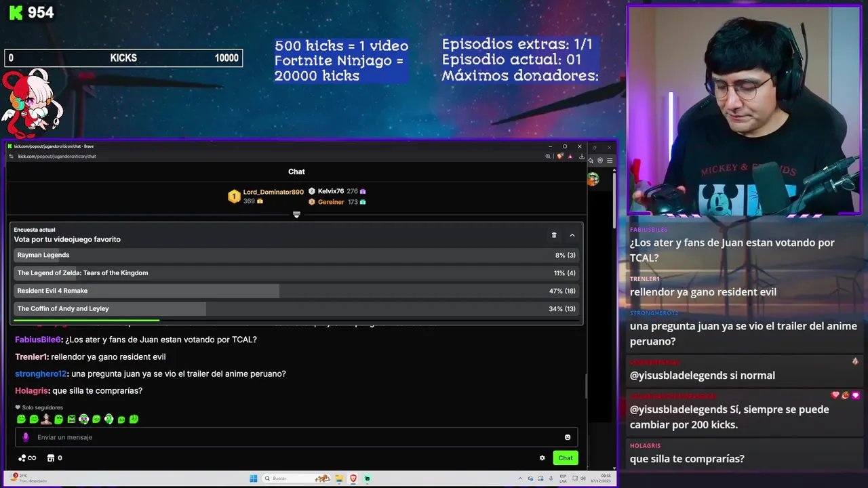Click the KICKS goal bar 0 to 10000

[123, 58]
